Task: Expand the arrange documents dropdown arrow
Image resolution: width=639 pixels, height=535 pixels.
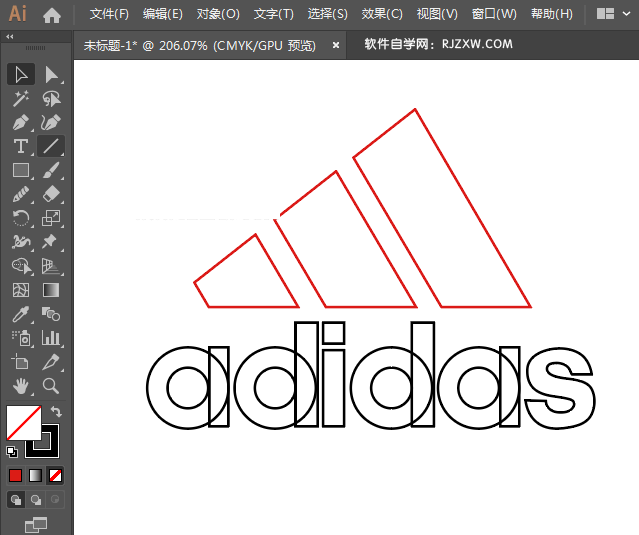Action: tap(627, 14)
